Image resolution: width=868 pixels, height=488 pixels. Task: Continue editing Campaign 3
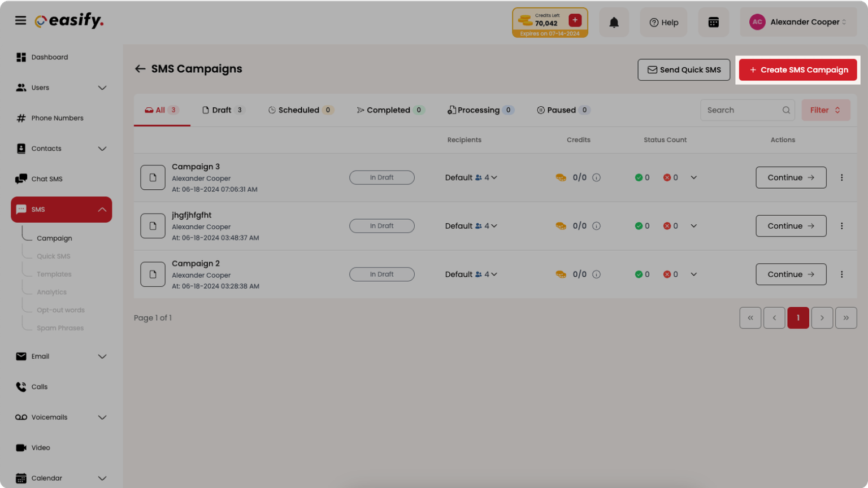(x=791, y=177)
